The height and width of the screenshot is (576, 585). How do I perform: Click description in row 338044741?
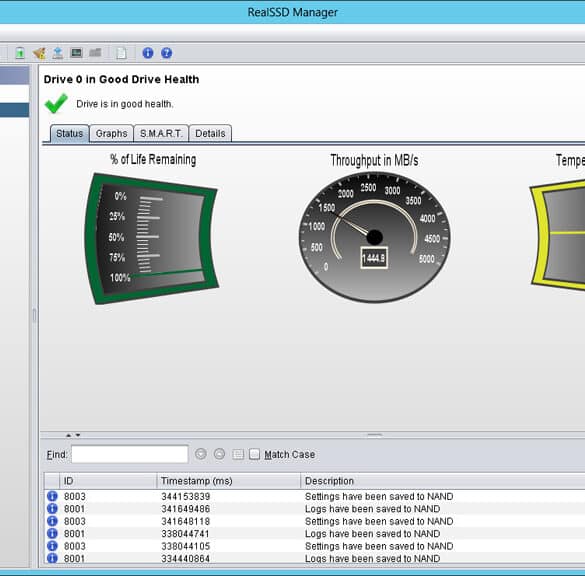(372, 533)
